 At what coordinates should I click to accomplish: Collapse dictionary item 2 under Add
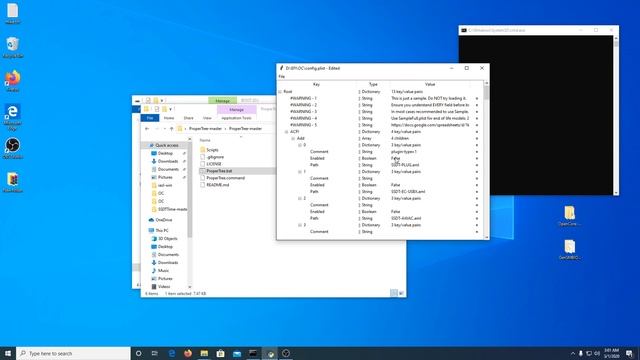[x=300, y=198]
